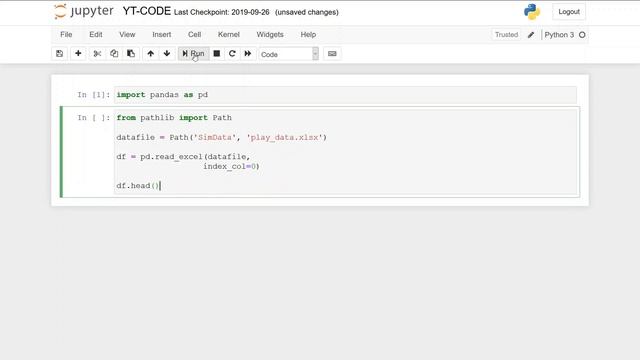Select the import pandas as pd cell

[x=345, y=95]
